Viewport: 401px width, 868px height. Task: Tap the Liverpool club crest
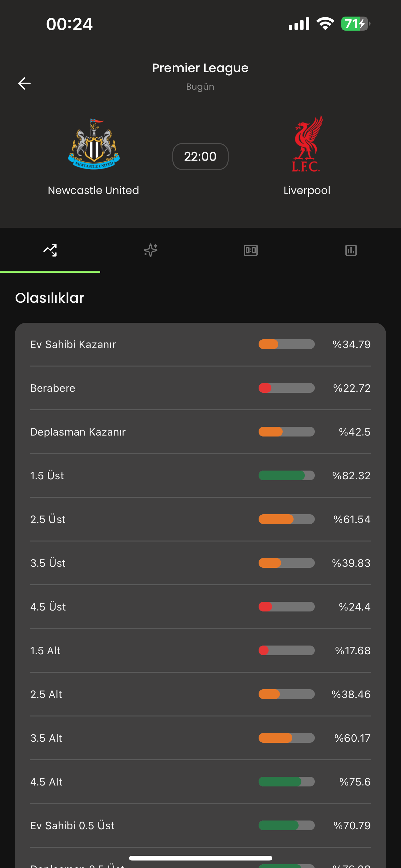pyautogui.click(x=307, y=144)
